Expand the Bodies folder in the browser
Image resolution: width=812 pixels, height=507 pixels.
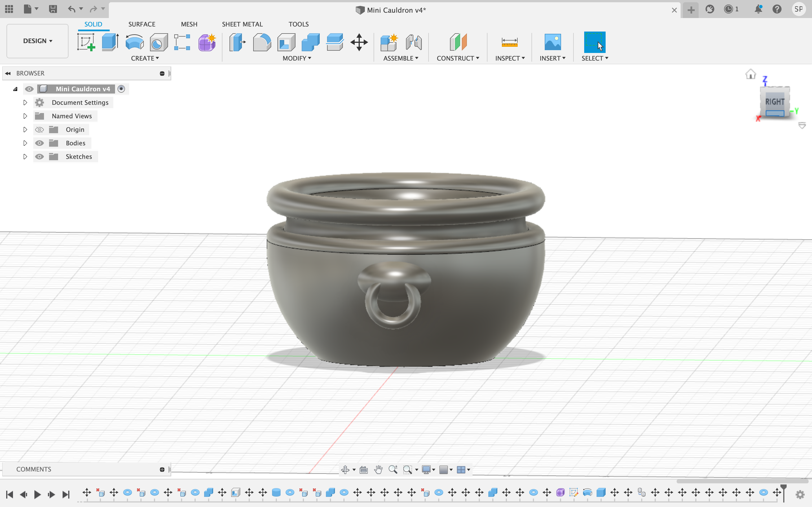[25, 143]
